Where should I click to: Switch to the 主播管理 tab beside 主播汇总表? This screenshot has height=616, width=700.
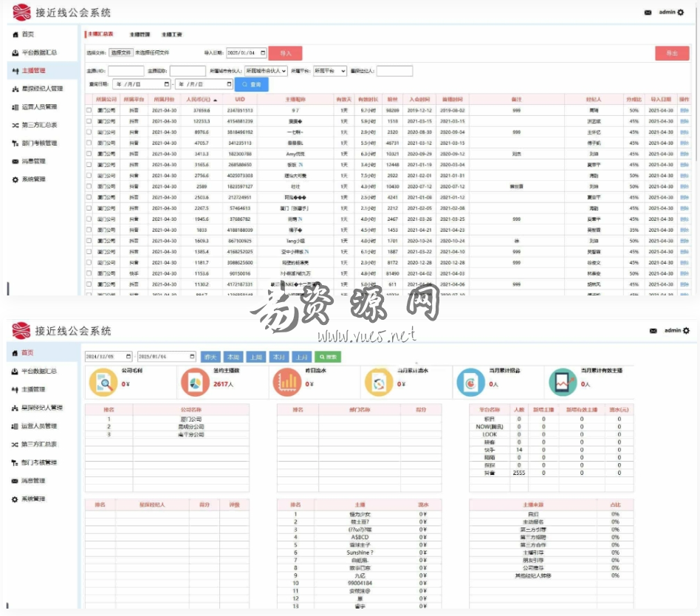(x=140, y=35)
